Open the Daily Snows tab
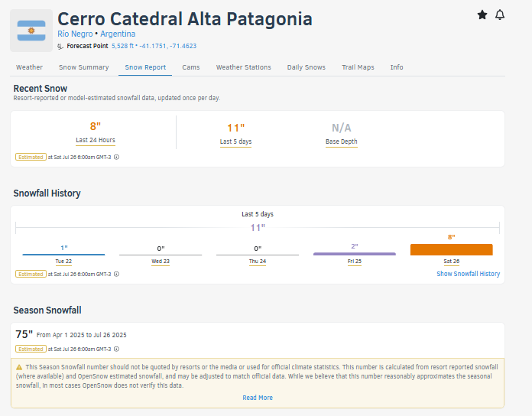 [306, 67]
